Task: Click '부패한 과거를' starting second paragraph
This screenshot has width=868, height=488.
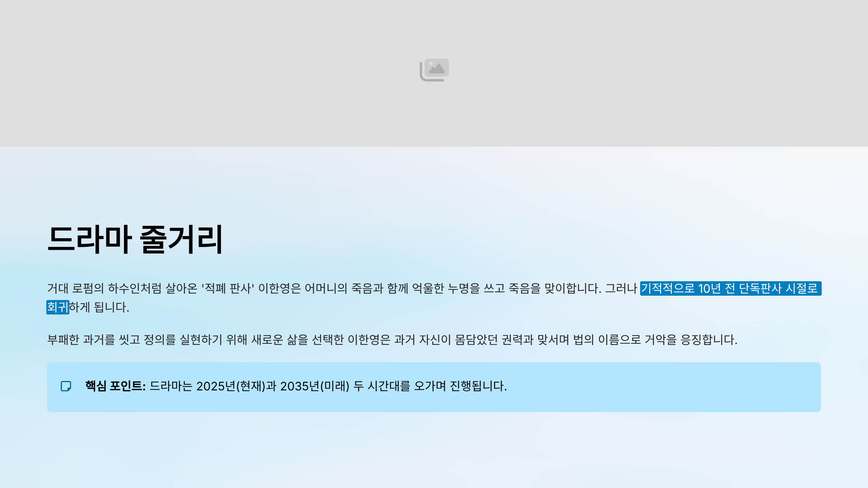Action: coord(81,340)
